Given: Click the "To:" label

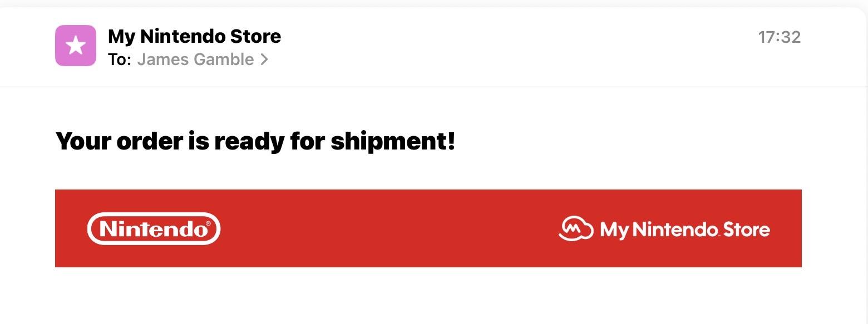Looking at the screenshot, I should [119, 59].
